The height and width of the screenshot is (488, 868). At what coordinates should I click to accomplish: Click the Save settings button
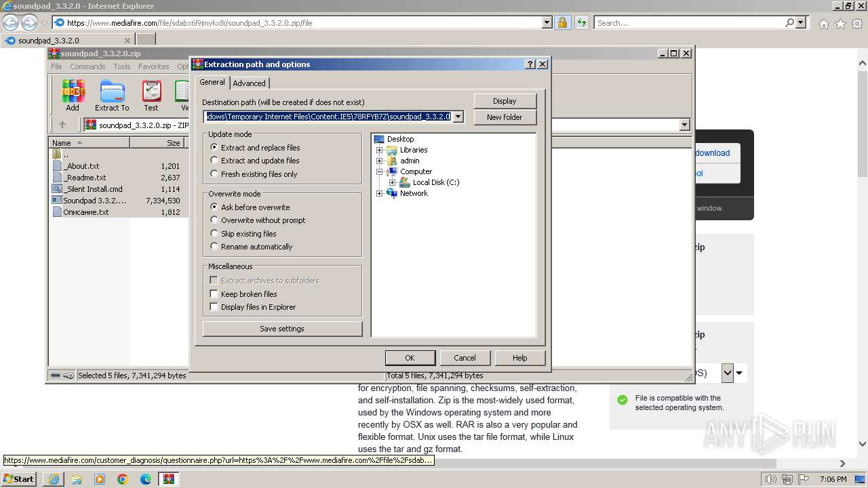click(x=282, y=329)
